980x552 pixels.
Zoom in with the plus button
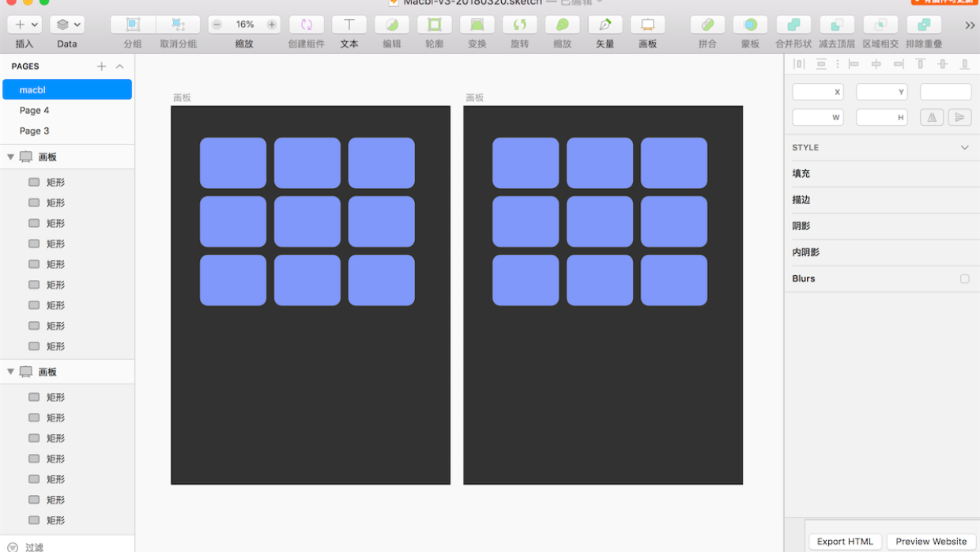271,25
